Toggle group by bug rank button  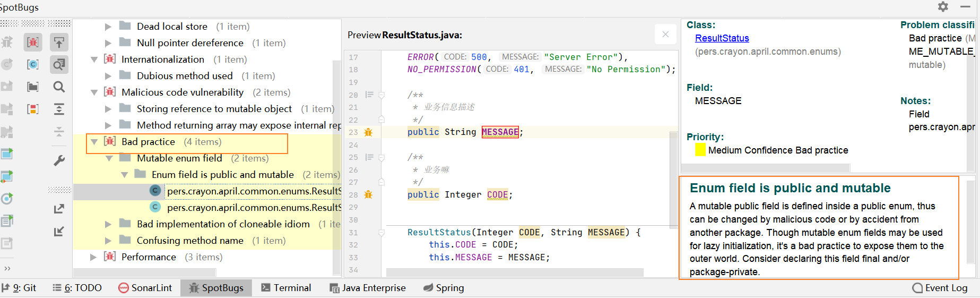point(33,109)
